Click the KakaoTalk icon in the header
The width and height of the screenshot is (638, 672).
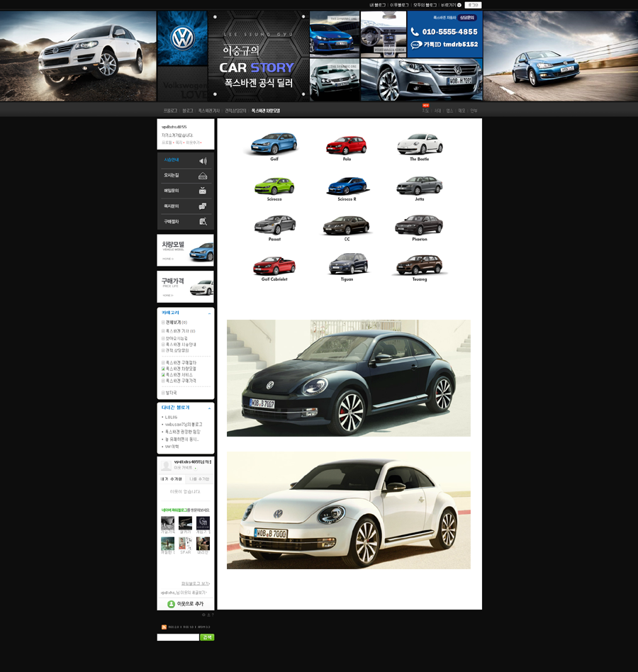point(416,45)
